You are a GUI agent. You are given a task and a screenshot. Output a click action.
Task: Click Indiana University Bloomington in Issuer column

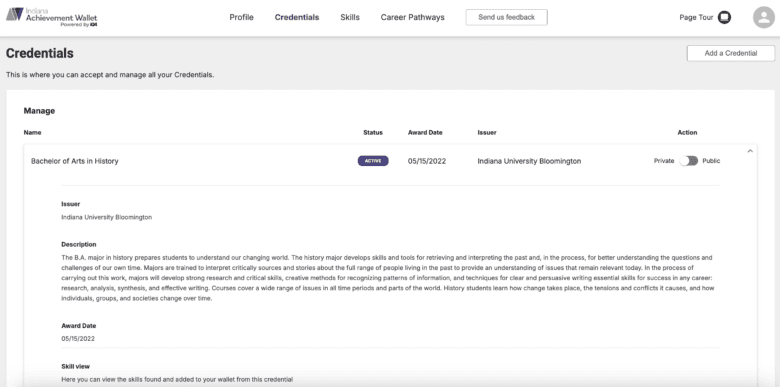[x=529, y=161]
